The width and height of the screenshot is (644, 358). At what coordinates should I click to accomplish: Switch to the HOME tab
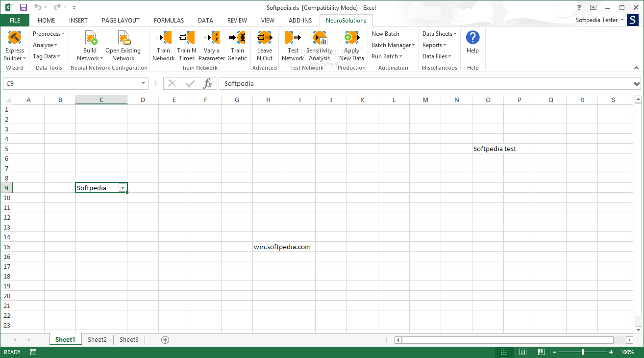[47, 21]
